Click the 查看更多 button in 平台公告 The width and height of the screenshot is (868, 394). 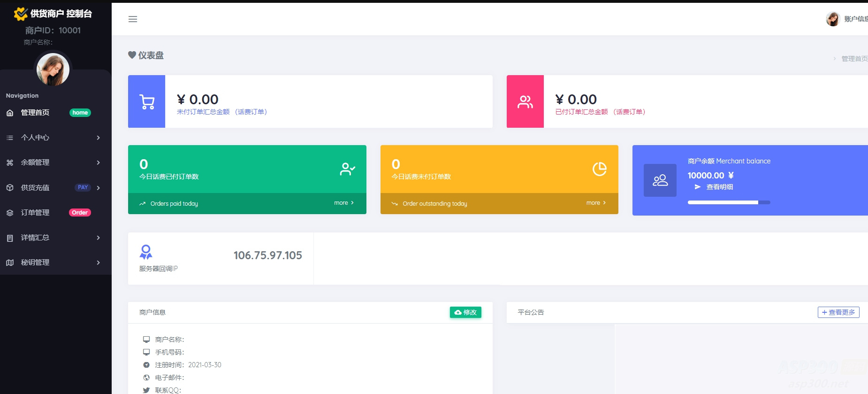point(838,312)
